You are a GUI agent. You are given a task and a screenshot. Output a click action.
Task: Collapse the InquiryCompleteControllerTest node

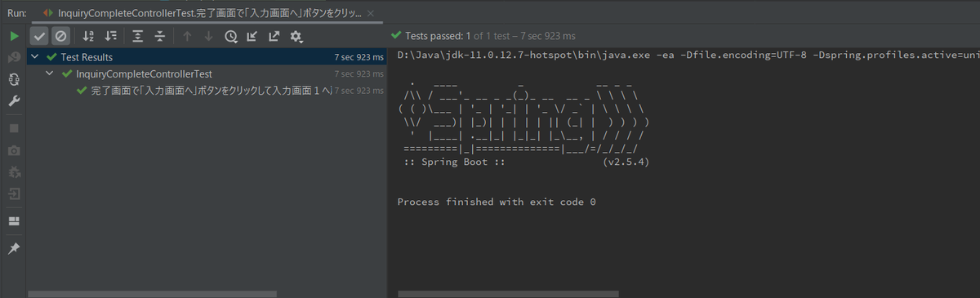(51, 73)
